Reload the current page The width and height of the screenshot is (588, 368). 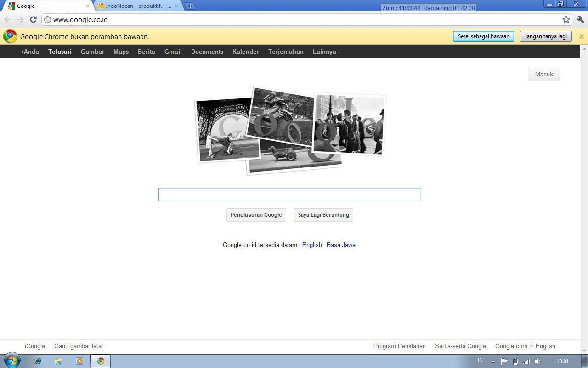click(33, 19)
